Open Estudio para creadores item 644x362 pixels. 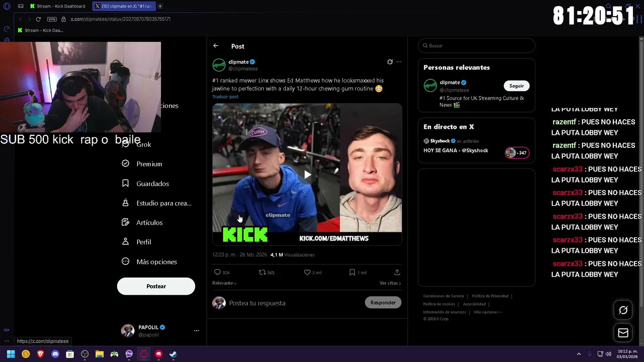pos(156,203)
